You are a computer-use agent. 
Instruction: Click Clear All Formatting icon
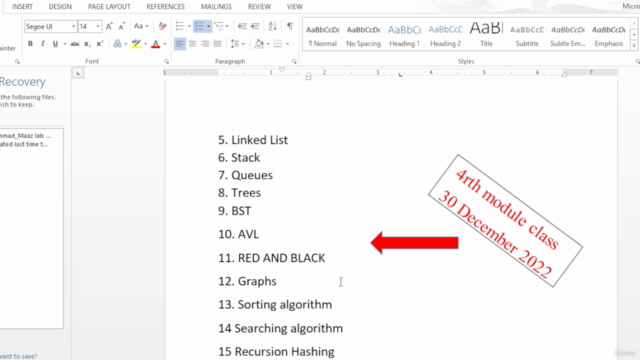162,27
